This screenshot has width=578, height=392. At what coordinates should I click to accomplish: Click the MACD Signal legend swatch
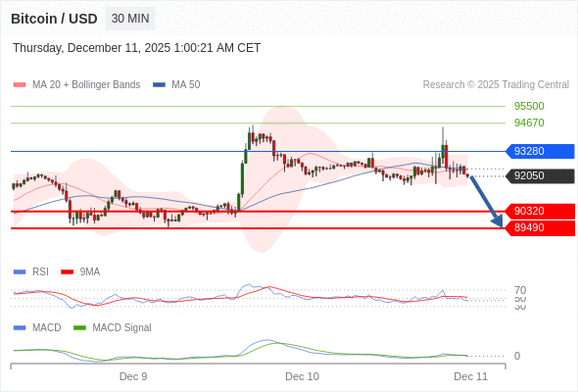click(79, 328)
